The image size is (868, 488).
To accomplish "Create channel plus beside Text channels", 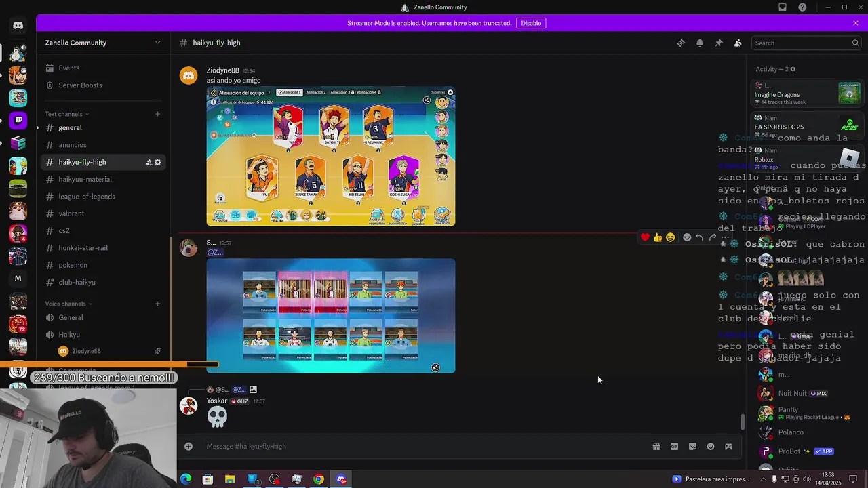I will pos(157,114).
